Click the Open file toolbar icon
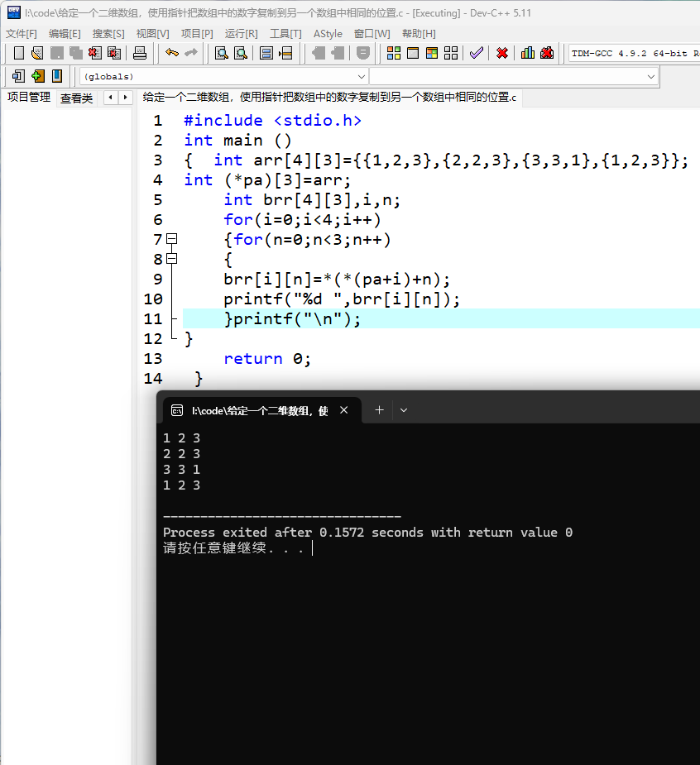 click(37, 53)
